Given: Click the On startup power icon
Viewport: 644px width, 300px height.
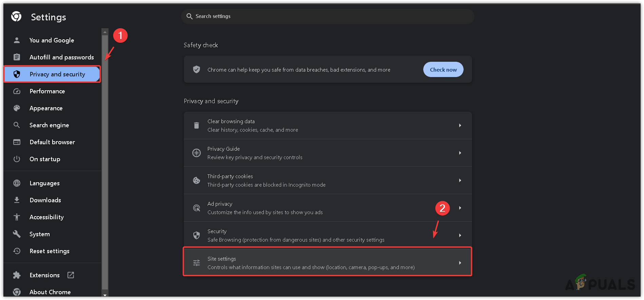Looking at the screenshot, I should pos(17,159).
